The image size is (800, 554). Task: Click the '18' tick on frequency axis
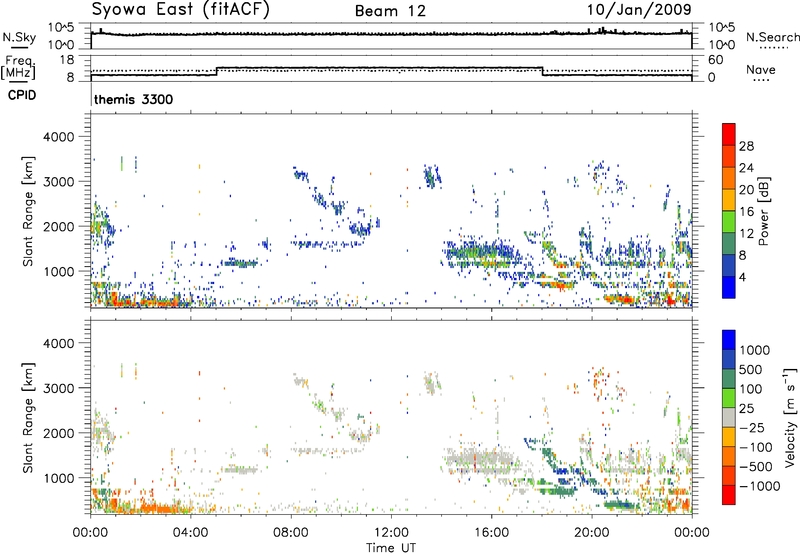(x=67, y=60)
